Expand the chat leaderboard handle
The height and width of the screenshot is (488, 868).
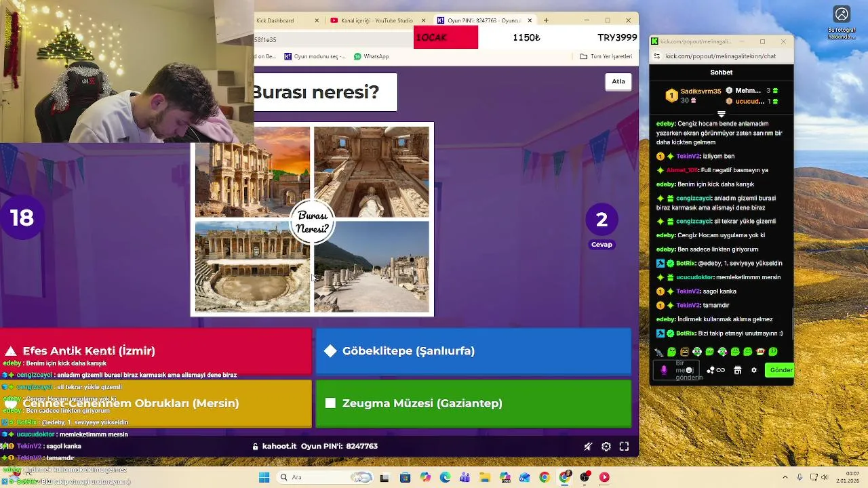[722, 114]
